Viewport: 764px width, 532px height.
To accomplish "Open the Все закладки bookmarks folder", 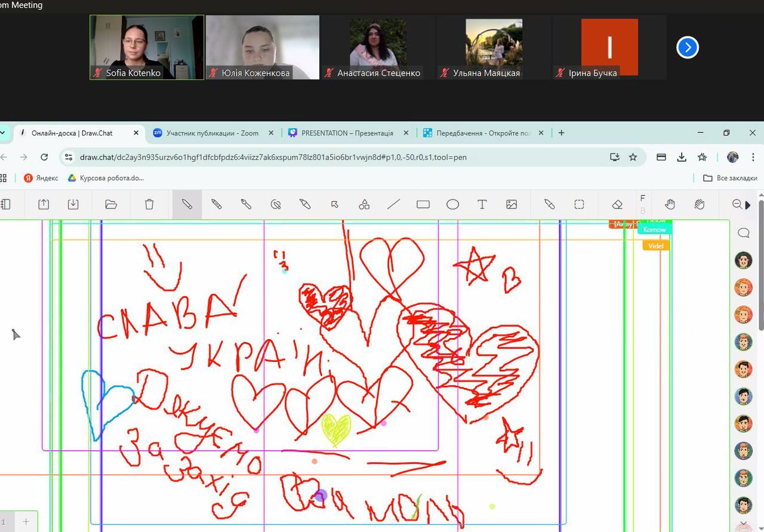I will point(730,178).
